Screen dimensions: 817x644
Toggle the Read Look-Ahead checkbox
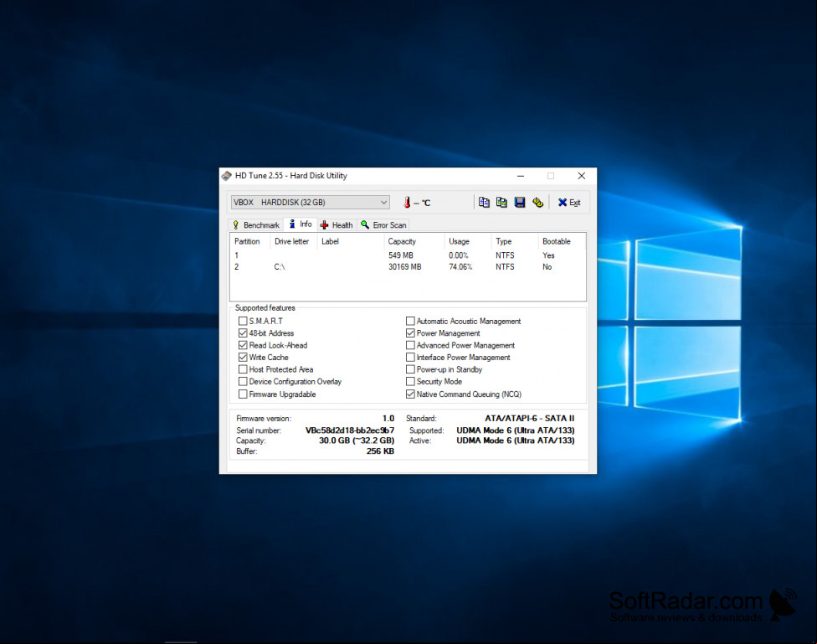[x=243, y=345]
